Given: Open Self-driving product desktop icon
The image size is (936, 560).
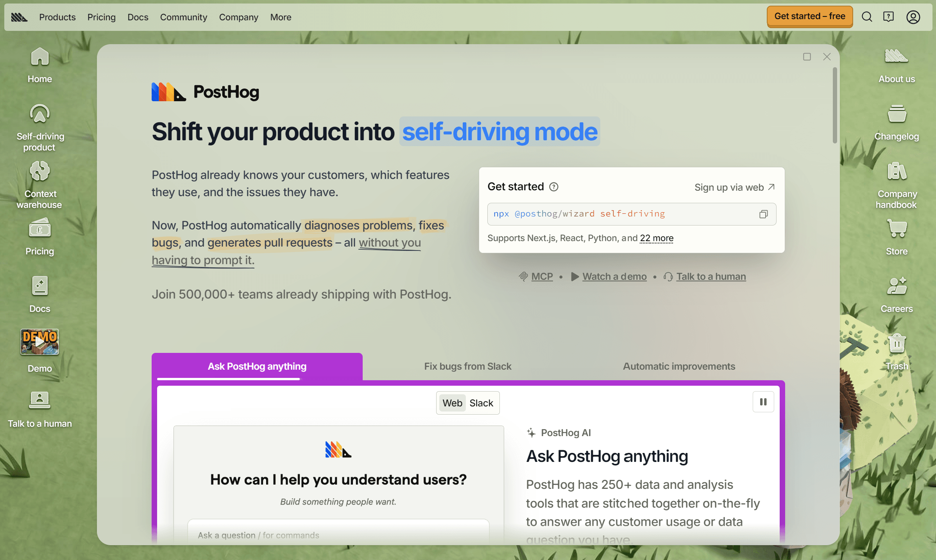Looking at the screenshot, I should tap(39, 127).
